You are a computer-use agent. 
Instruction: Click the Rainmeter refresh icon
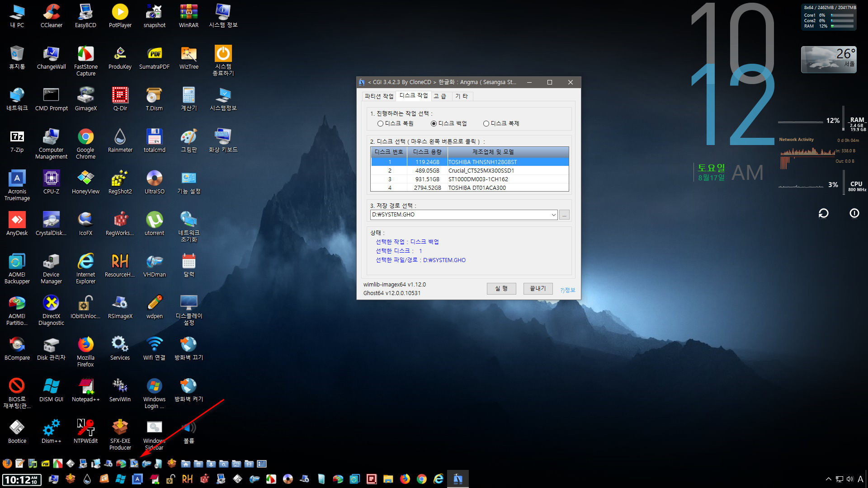[x=823, y=213]
